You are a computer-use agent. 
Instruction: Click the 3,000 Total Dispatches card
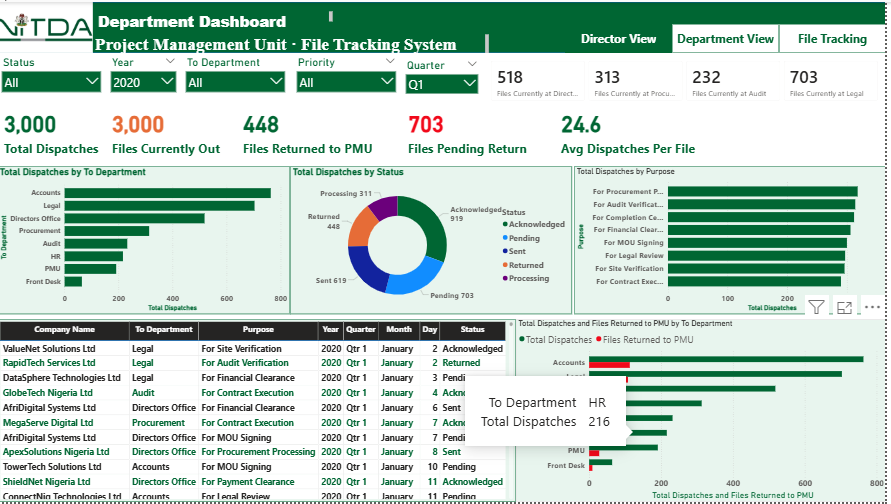pos(51,135)
